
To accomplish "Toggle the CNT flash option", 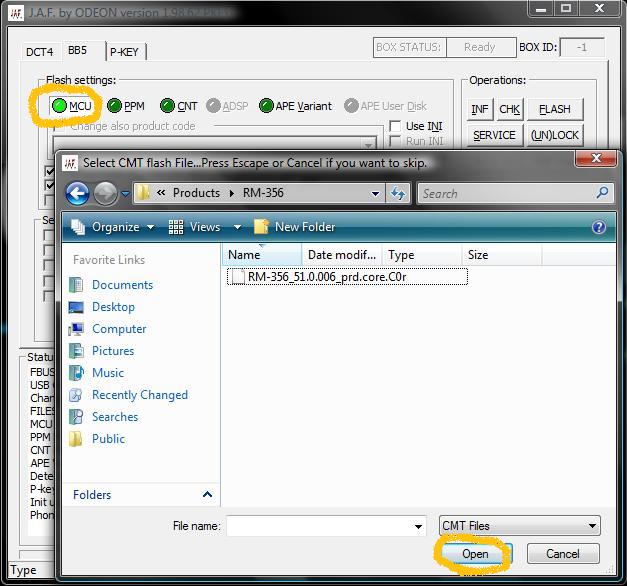I will (x=178, y=106).
